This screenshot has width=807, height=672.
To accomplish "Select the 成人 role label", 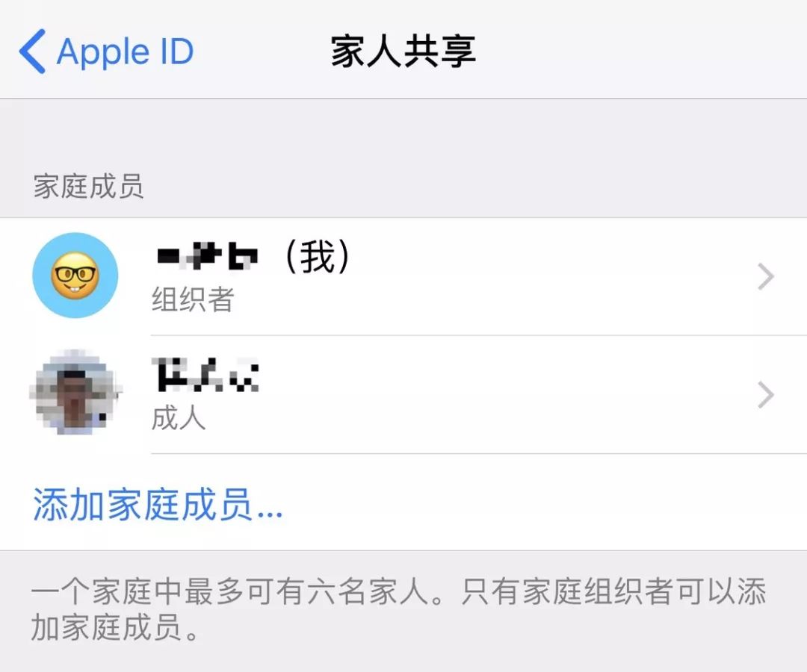I will [179, 417].
